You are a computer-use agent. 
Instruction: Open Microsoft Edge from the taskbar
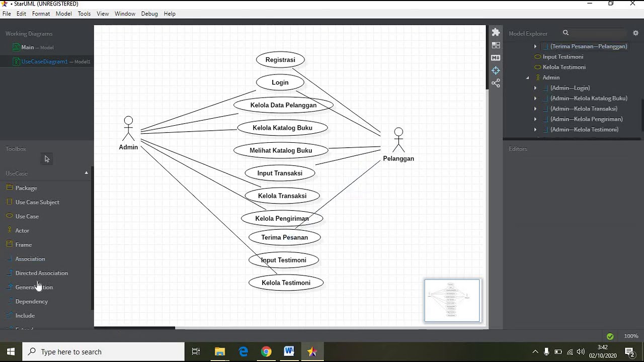point(244,351)
